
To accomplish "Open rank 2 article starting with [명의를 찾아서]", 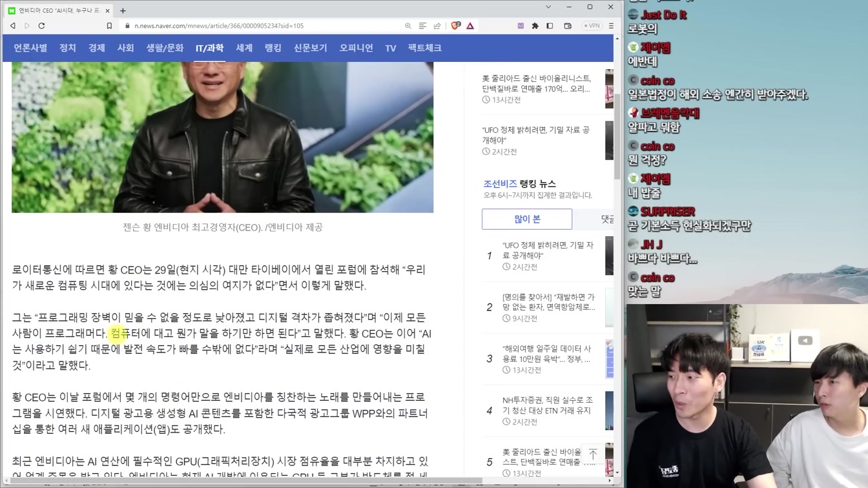I will 548,301.
